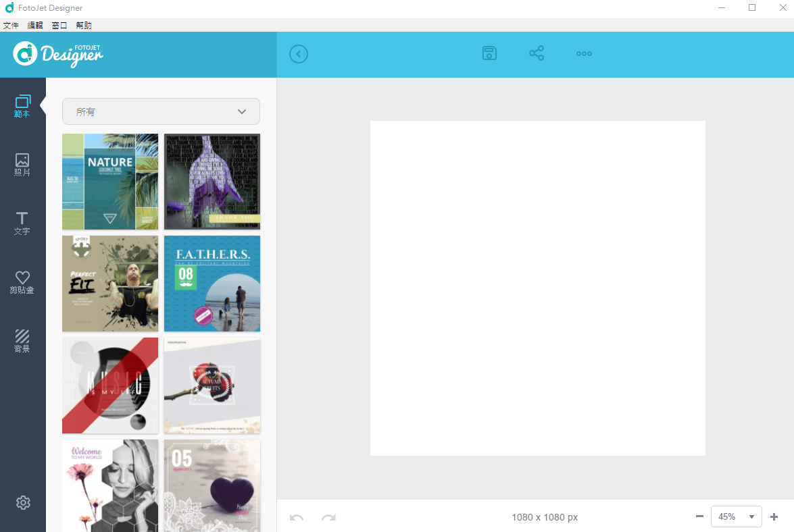This screenshot has width=794, height=532.
Task: Zoom in with the plus icon
Action: point(774,516)
